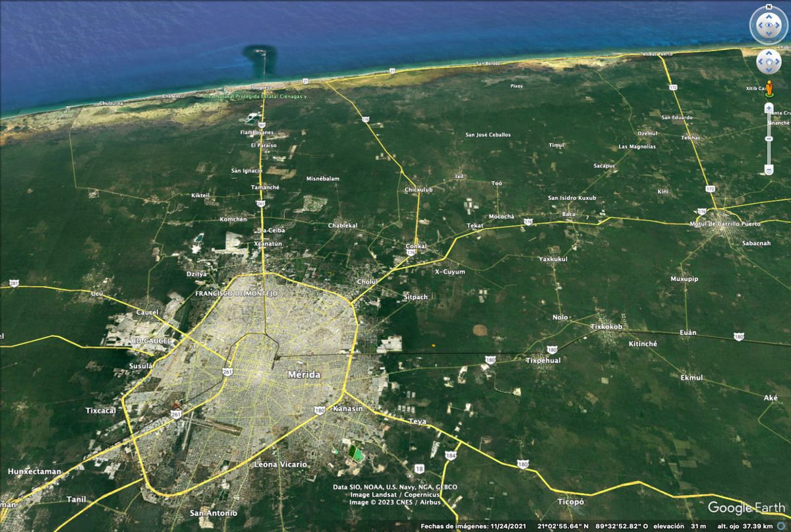Screen dimensions: 791x532
Task: Click highway 281 road shield
Action: [x=14, y=283]
